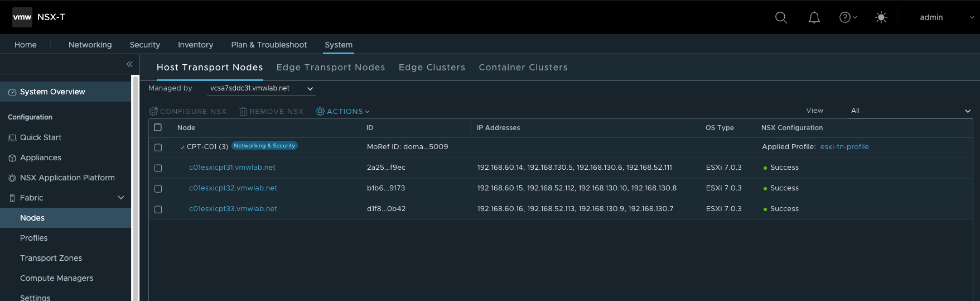Viewport: 980px width, 301px height.
Task: Open the esxi-tn-profile link
Action: tap(844, 147)
